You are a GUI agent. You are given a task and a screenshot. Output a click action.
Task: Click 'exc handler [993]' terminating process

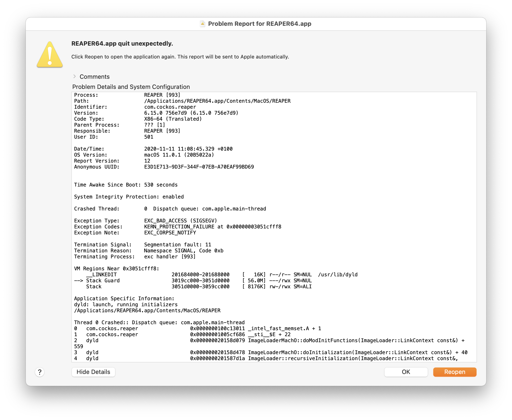coord(170,257)
